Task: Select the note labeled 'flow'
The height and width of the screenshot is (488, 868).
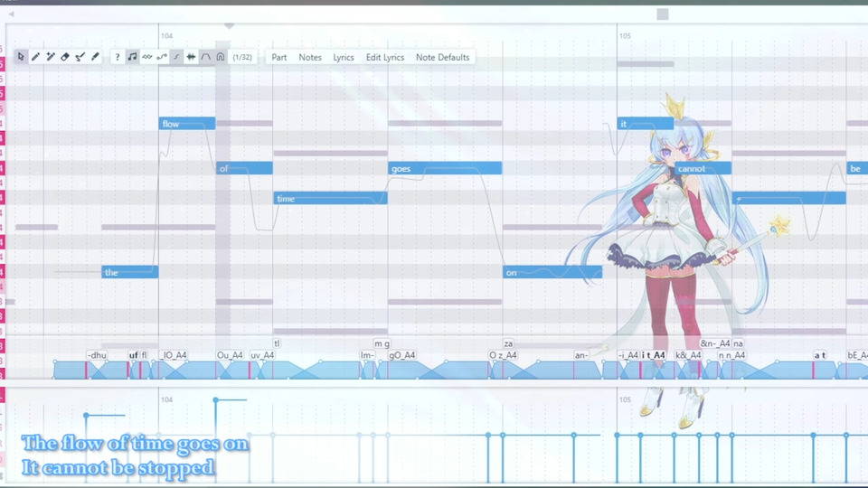Action: pyautogui.click(x=187, y=124)
